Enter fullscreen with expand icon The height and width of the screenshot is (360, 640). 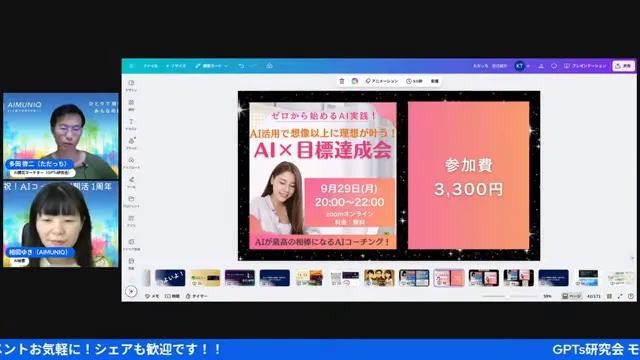click(620, 296)
